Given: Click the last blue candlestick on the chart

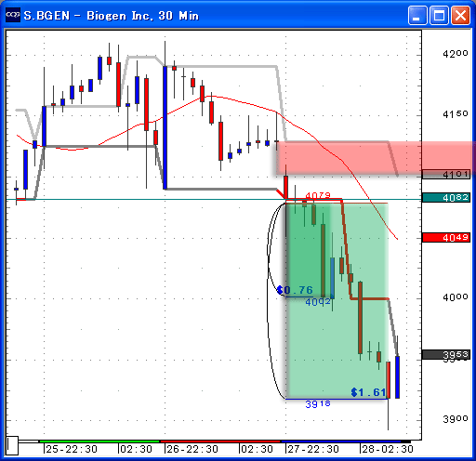Looking at the screenshot, I should [397, 377].
